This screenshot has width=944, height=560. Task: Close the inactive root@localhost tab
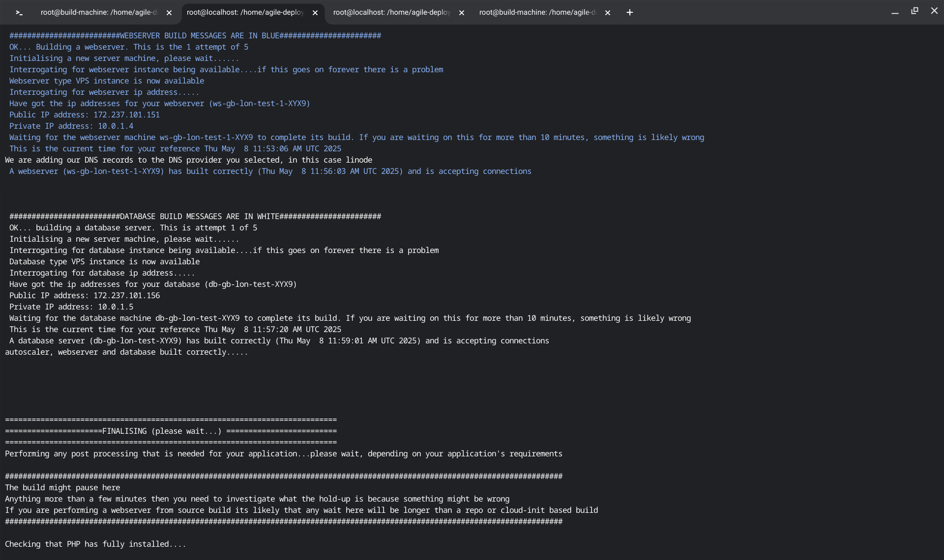[461, 13]
